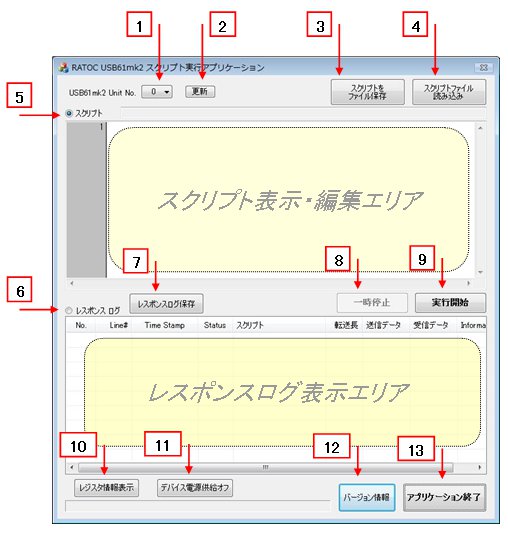
Task: Click レスポンスログ保存 button
Action: point(166,304)
